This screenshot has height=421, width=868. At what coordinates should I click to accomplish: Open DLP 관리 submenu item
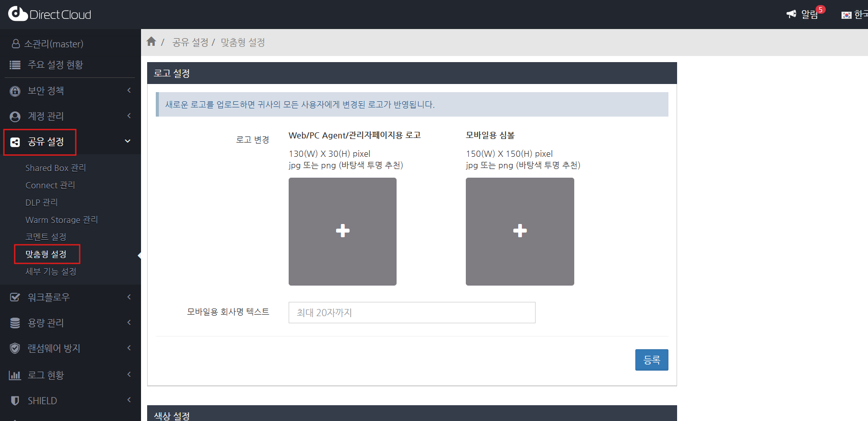point(42,203)
